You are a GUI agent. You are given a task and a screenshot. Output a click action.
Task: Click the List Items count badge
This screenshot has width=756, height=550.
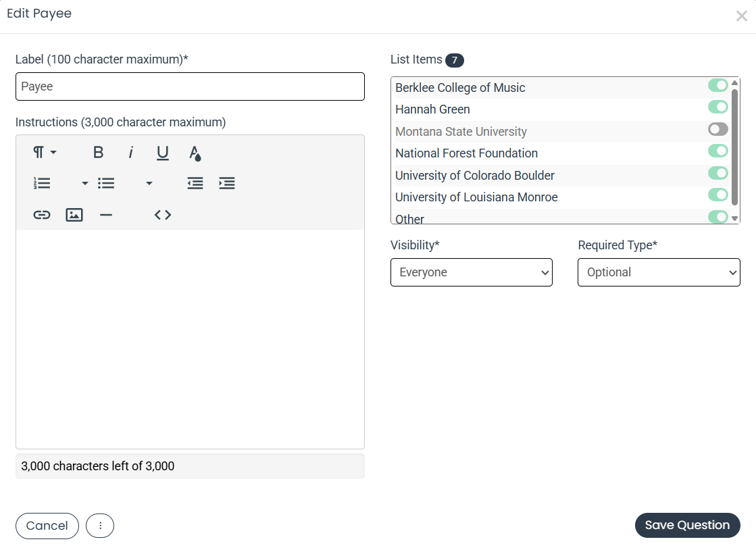point(454,60)
